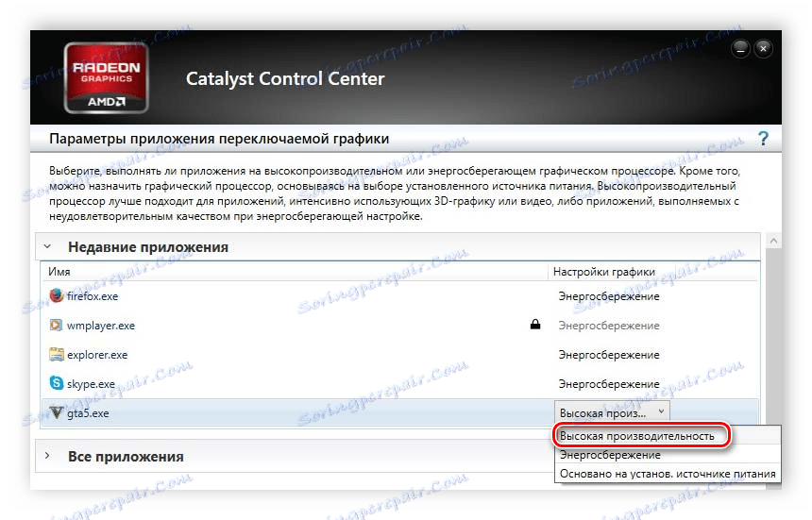This screenshot has height=520, width=812.
Task: Select the gta5.exe row name
Action: coord(88,413)
